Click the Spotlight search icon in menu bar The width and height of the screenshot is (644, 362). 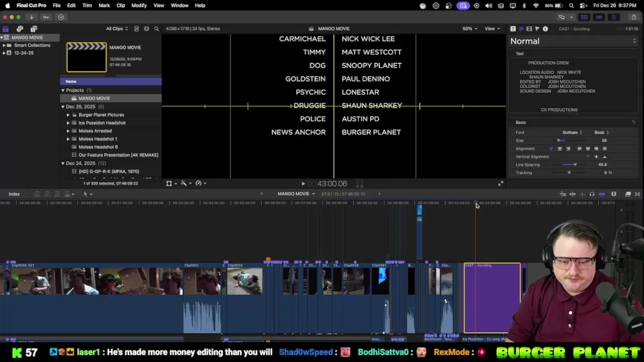pos(571,6)
